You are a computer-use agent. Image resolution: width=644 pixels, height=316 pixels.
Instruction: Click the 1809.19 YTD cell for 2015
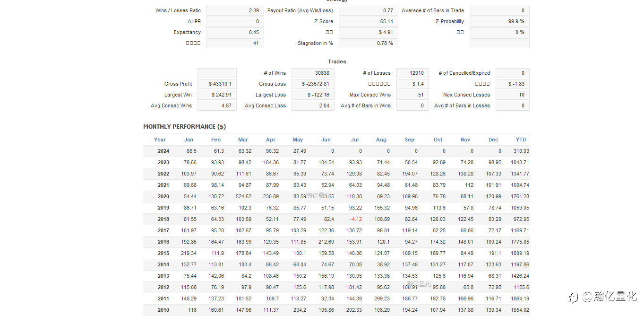pyautogui.click(x=520, y=253)
